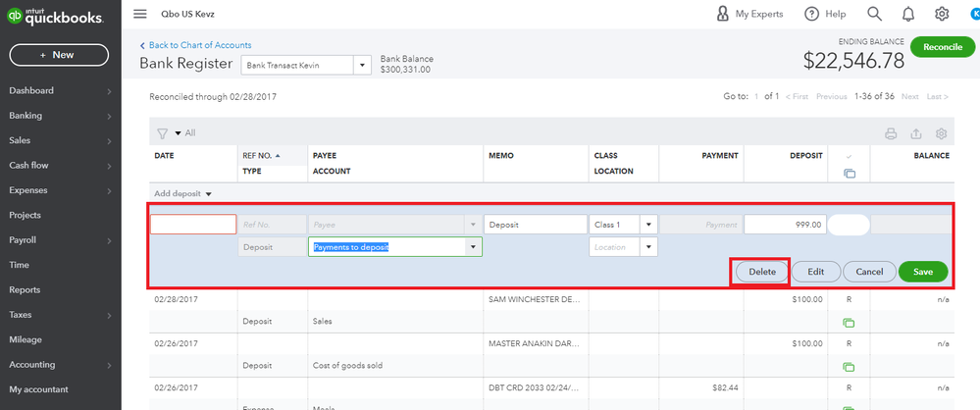Click attachment icon on MASTER ANAKIN row

point(849,367)
